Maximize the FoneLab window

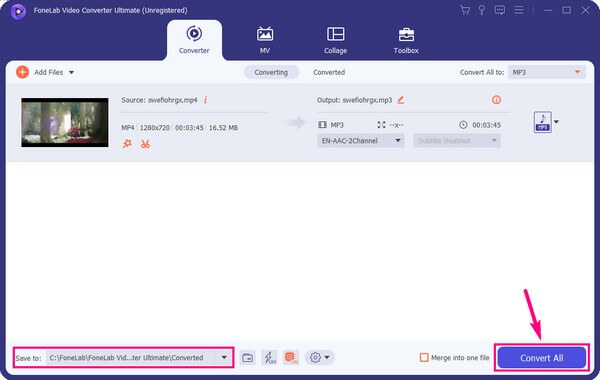pos(567,10)
